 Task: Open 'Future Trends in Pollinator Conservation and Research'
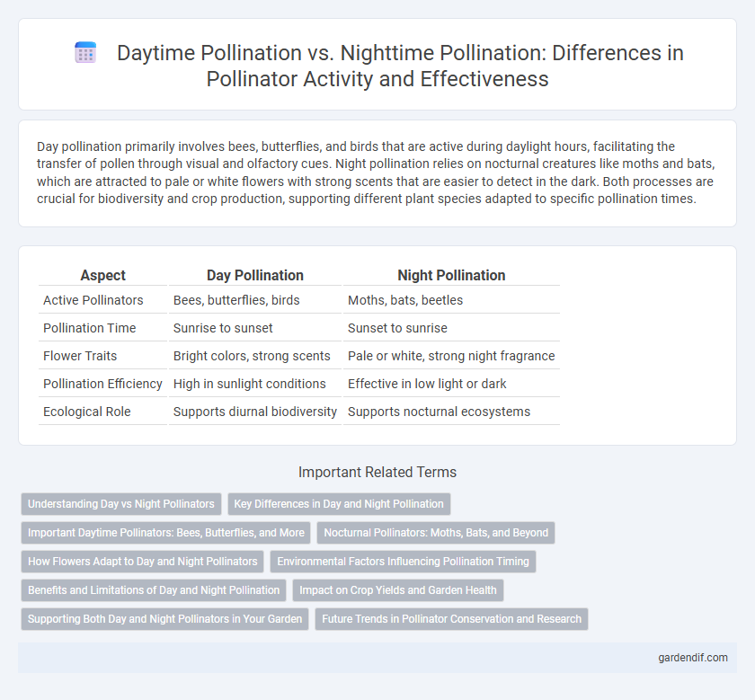(451, 619)
